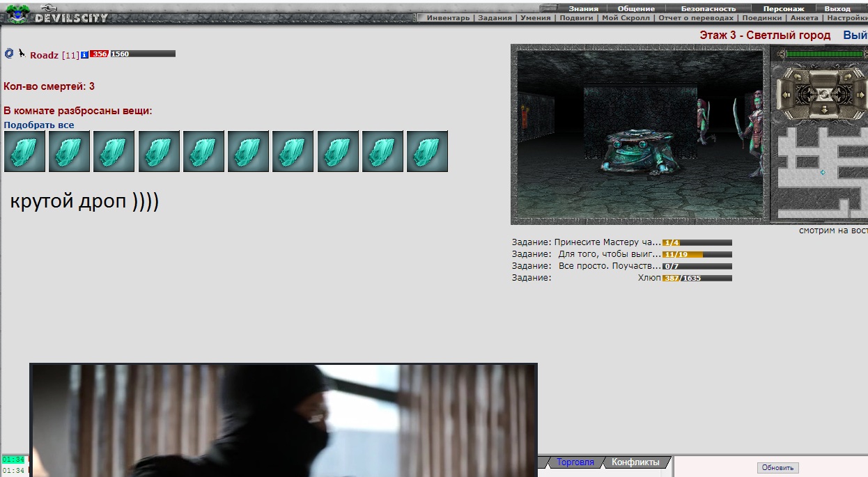The height and width of the screenshot is (477, 868).
Task: Click the Хлюп progress bar 387/1635
Action: (697, 278)
